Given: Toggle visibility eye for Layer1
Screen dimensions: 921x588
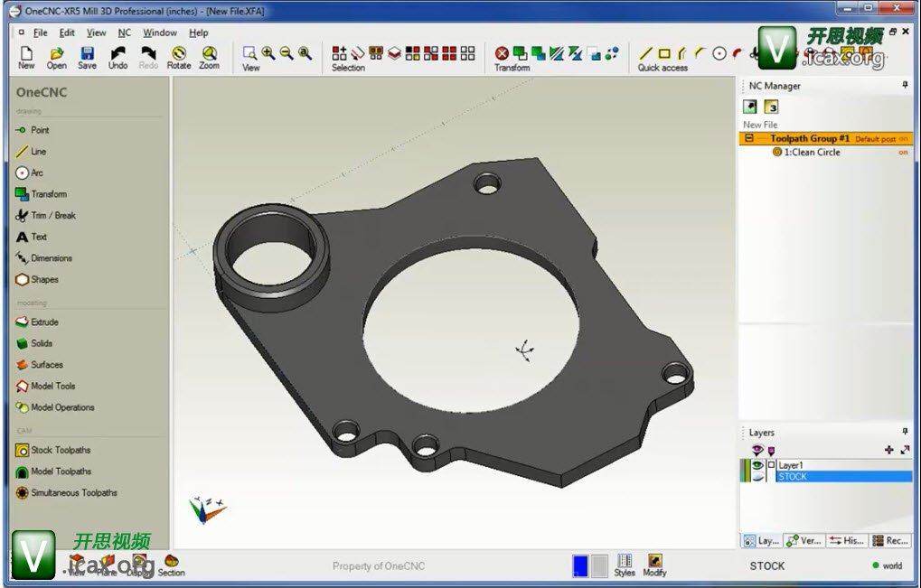Looking at the screenshot, I should tap(757, 465).
